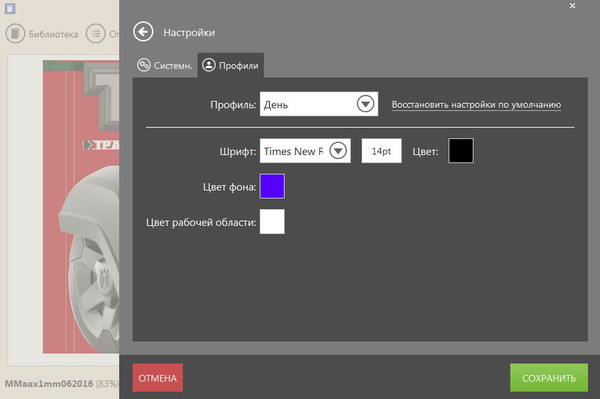Click the list icon next to Библиотека
The height and width of the screenshot is (399, 600).
pos(96,34)
